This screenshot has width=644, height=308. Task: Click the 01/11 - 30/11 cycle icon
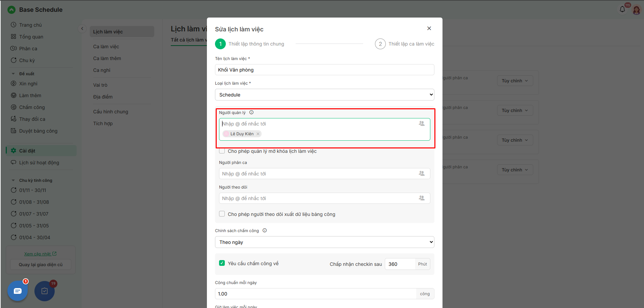[x=14, y=190]
